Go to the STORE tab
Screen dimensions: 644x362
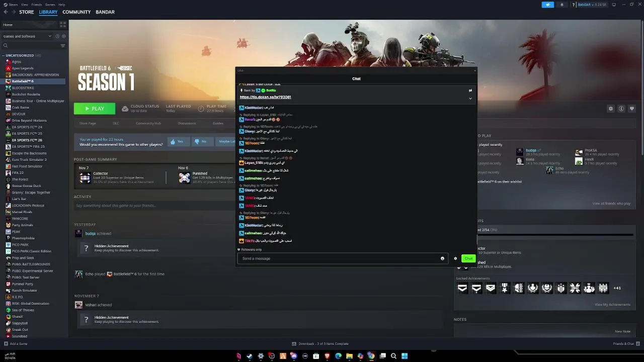pyautogui.click(x=27, y=12)
